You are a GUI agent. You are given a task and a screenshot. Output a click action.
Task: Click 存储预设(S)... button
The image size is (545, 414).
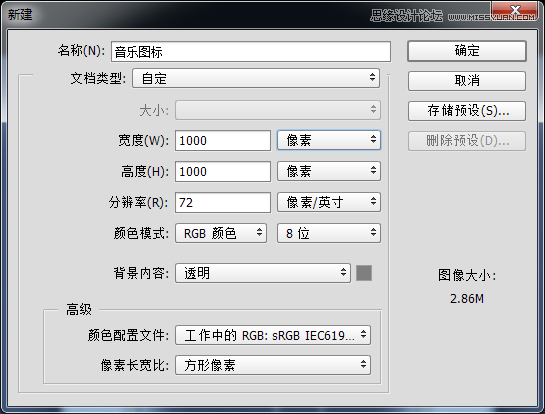coord(467,111)
